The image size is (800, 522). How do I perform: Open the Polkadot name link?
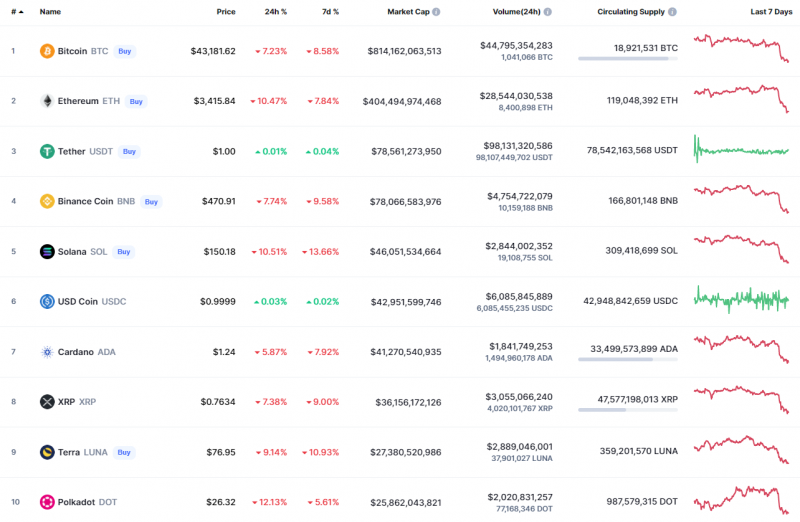(77, 502)
